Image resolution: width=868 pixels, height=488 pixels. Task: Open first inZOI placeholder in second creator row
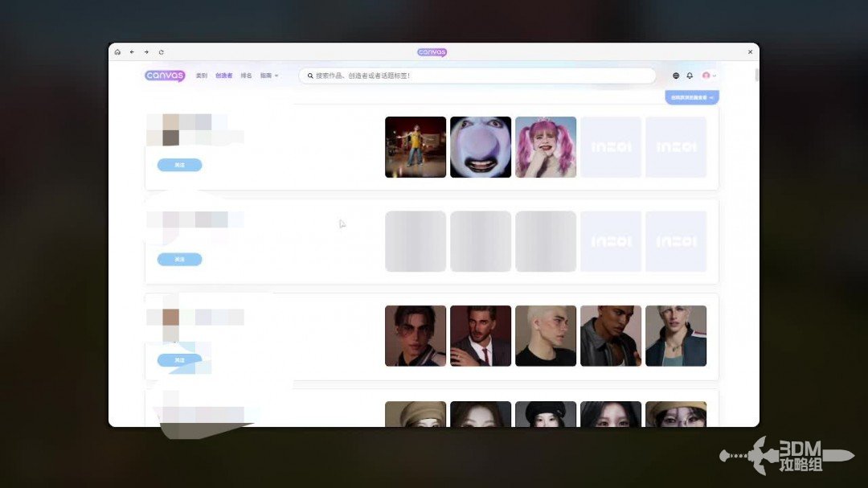(x=611, y=241)
